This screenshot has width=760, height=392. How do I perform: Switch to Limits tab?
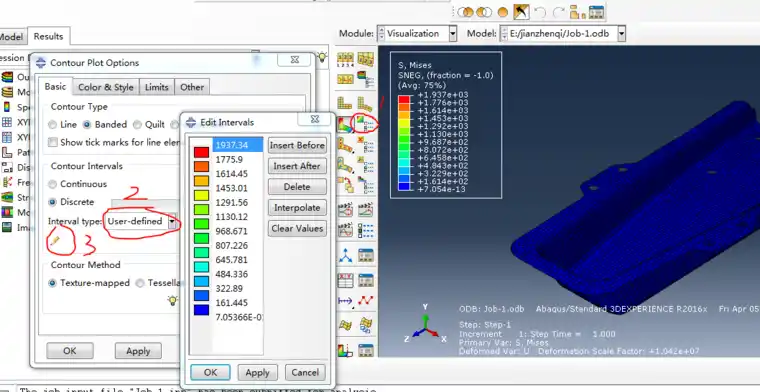157,87
